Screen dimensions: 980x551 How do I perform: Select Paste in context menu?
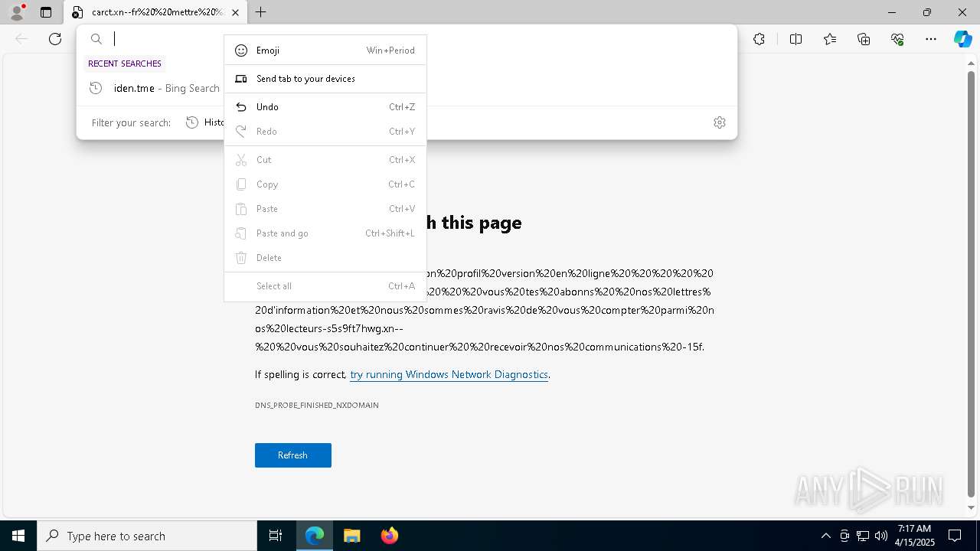pos(325,209)
